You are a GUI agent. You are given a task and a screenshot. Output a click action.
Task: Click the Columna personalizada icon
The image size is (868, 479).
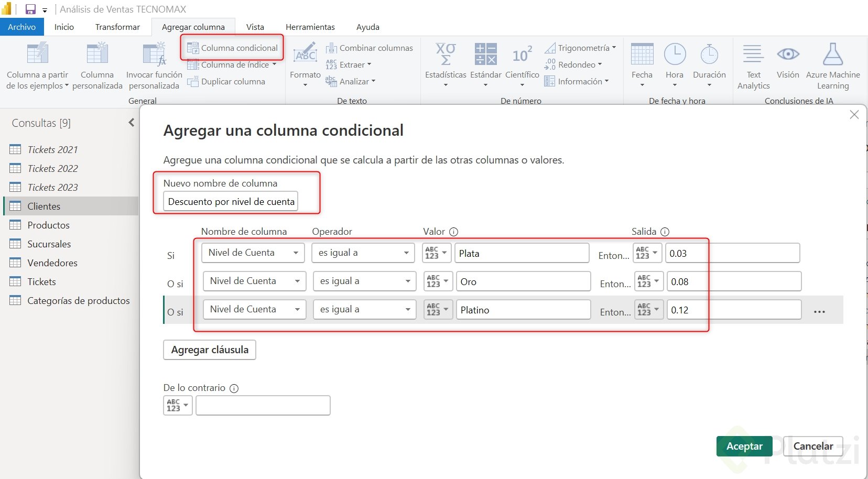97,54
